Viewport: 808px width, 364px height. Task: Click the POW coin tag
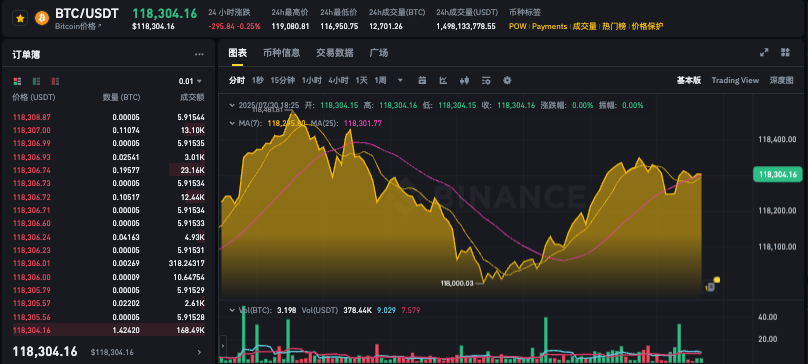(517, 26)
